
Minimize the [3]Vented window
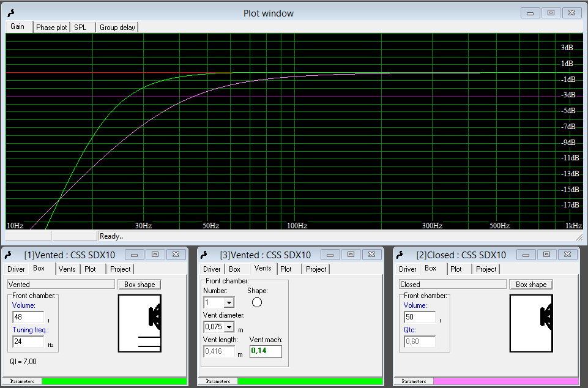(330, 255)
